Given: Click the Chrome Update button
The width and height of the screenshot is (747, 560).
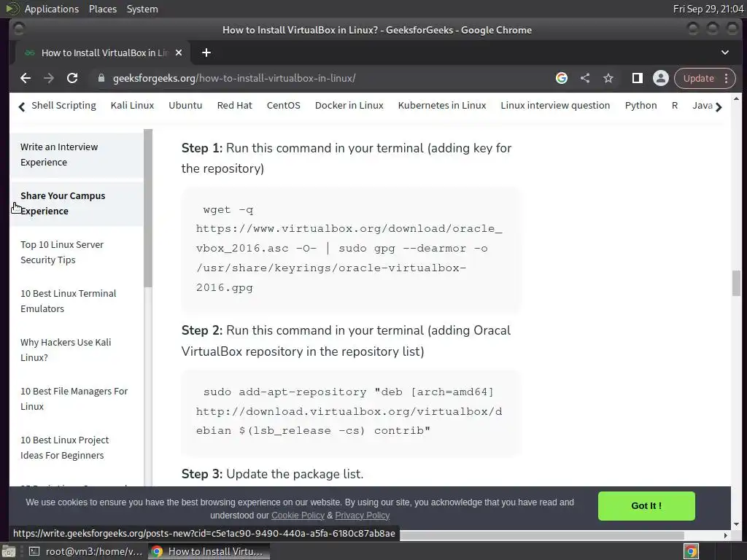Looking at the screenshot, I should tap(698, 78).
